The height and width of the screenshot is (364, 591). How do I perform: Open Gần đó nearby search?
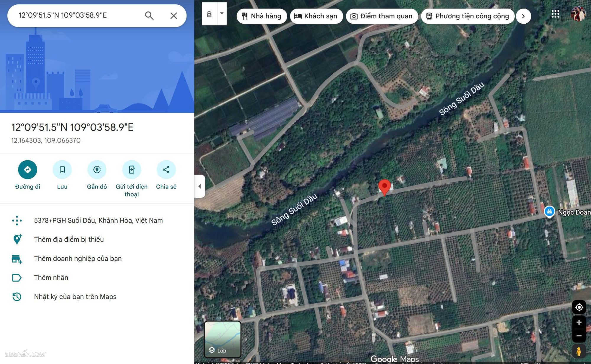coord(97,170)
